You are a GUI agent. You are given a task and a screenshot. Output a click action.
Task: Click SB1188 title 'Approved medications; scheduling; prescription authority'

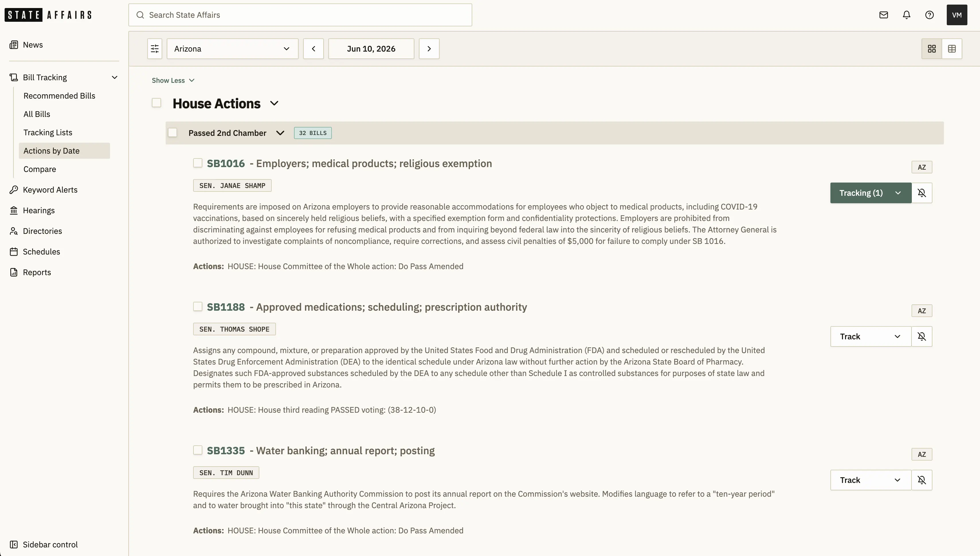(x=391, y=307)
